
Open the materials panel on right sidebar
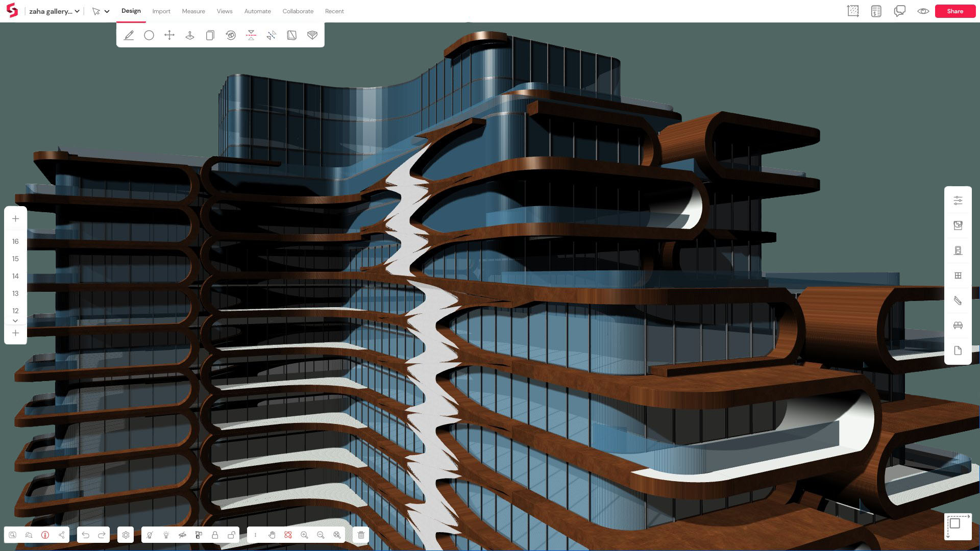(x=958, y=226)
